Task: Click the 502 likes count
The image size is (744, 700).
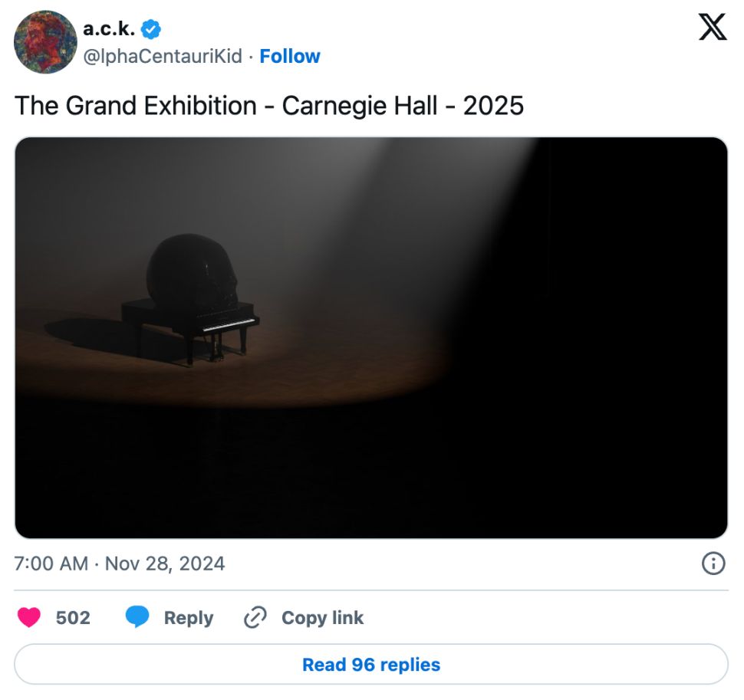Action: tap(73, 618)
